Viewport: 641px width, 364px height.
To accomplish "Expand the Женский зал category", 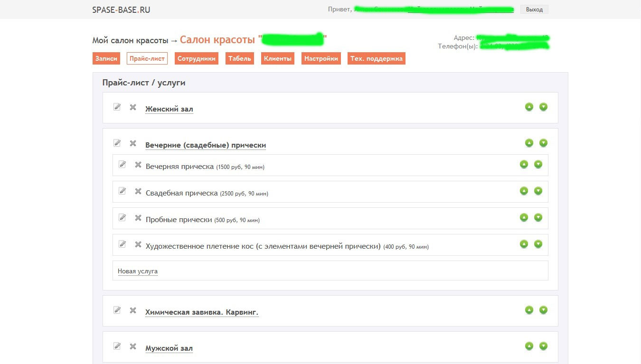I will pyautogui.click(x=169, y=109).
